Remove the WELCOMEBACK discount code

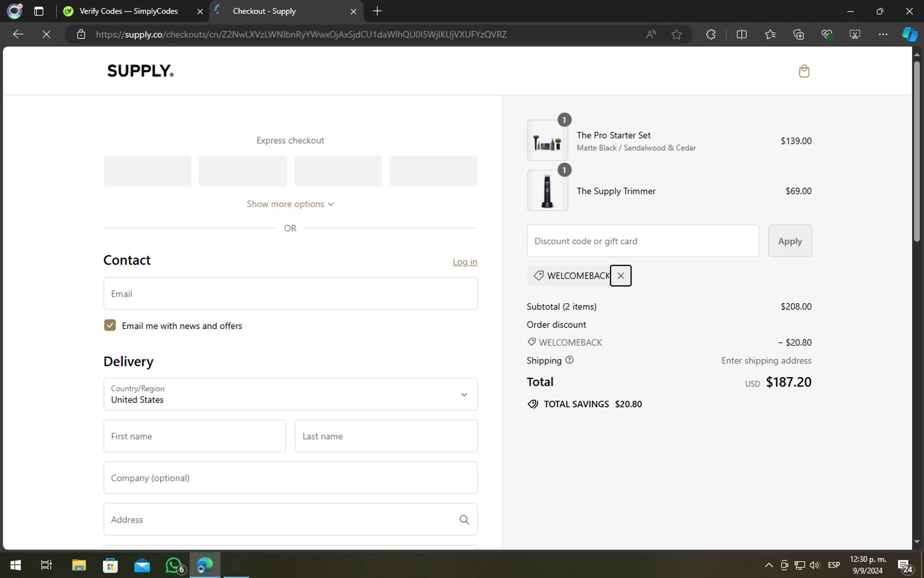click(620, 275)
